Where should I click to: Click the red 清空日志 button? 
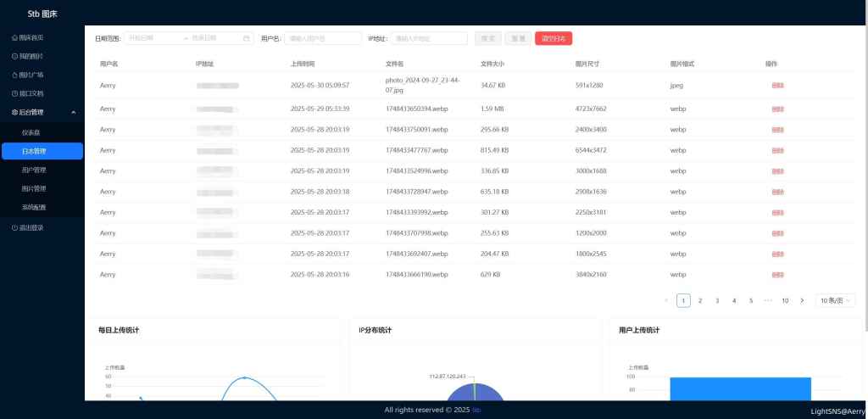(x=554, y=38)
